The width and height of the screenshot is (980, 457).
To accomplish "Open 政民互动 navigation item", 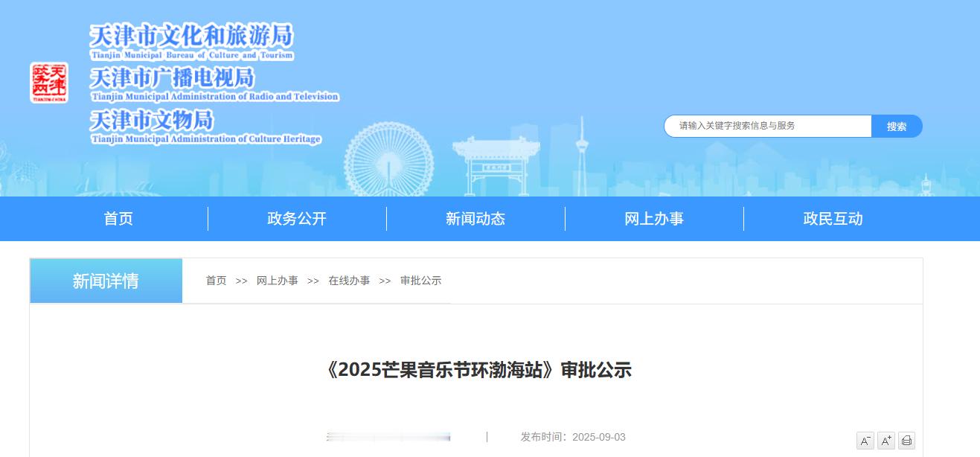I will [x=833, y=219].
